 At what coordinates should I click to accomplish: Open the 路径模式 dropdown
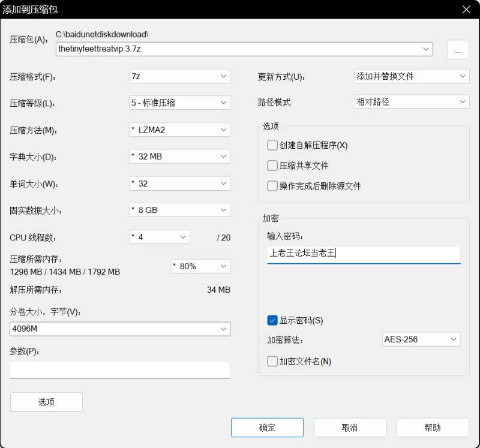click(412, 102)
